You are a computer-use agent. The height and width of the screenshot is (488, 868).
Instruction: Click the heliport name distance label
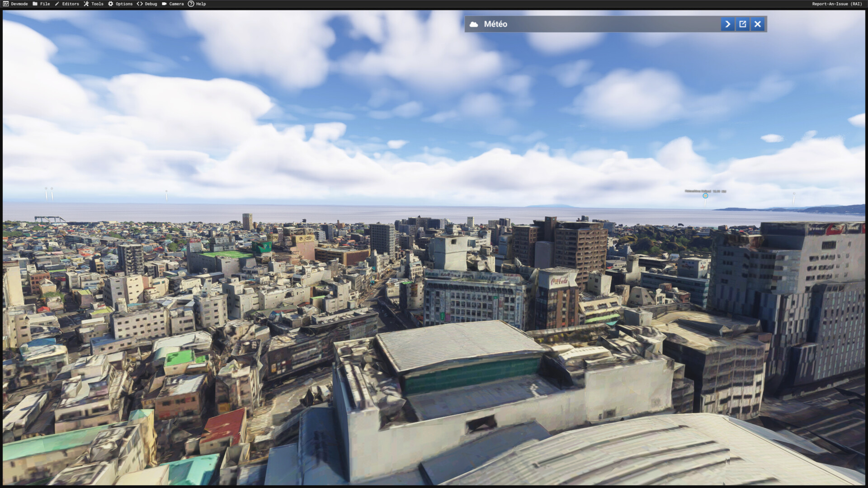705,191
